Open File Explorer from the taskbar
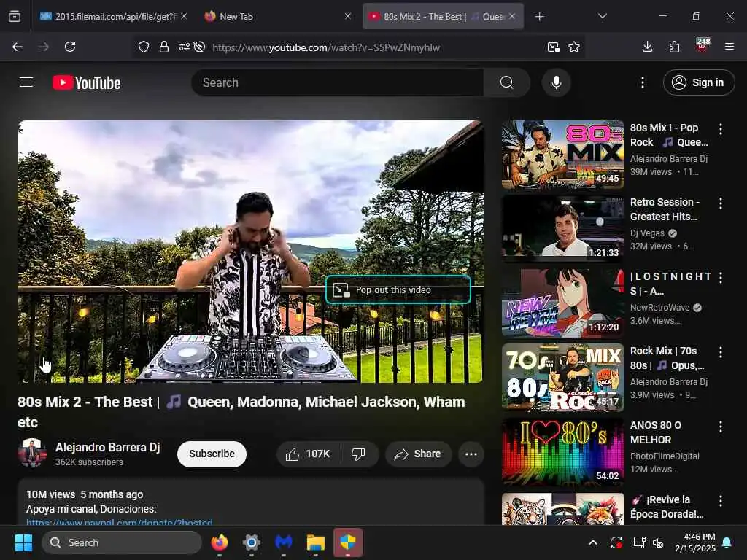747x560 pixels. tap(315, 542)
